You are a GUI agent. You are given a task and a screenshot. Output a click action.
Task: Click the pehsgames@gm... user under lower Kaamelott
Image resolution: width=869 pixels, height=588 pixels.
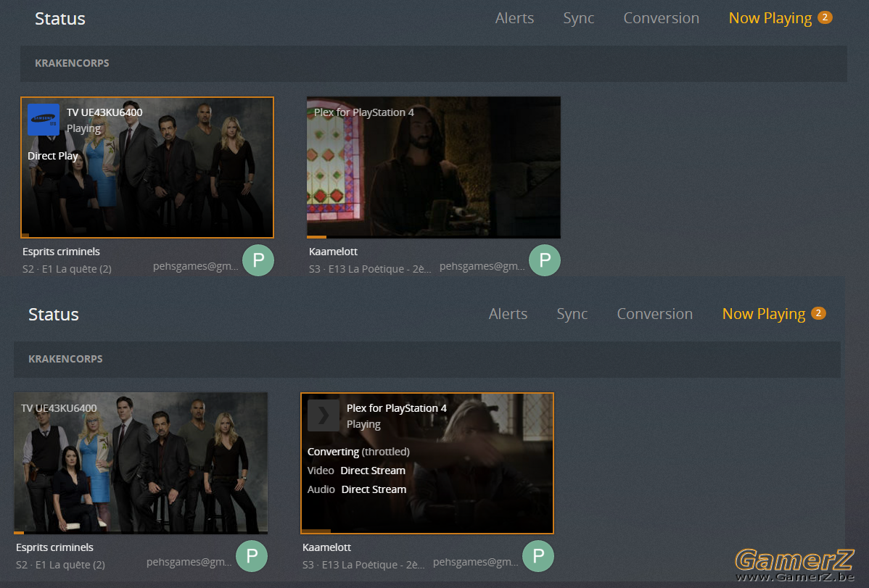click(x=476, y=563)
